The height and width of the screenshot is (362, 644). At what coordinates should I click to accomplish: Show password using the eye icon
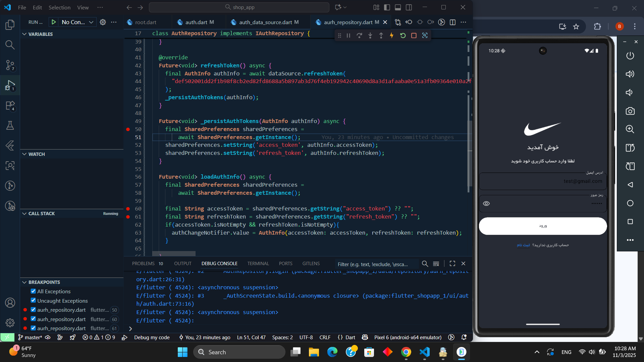pyautogui.click(x=486, y=203)
